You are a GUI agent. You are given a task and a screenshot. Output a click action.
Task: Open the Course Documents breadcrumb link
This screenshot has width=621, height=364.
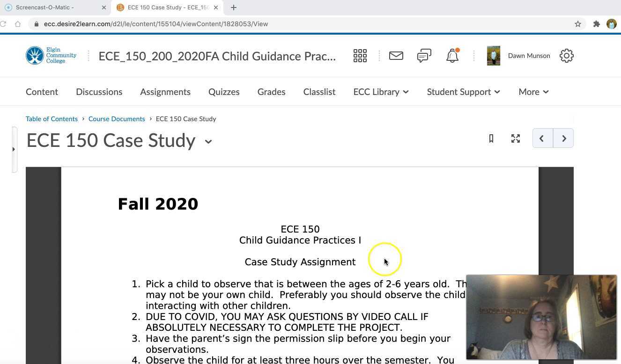click(x=117, y=118)
